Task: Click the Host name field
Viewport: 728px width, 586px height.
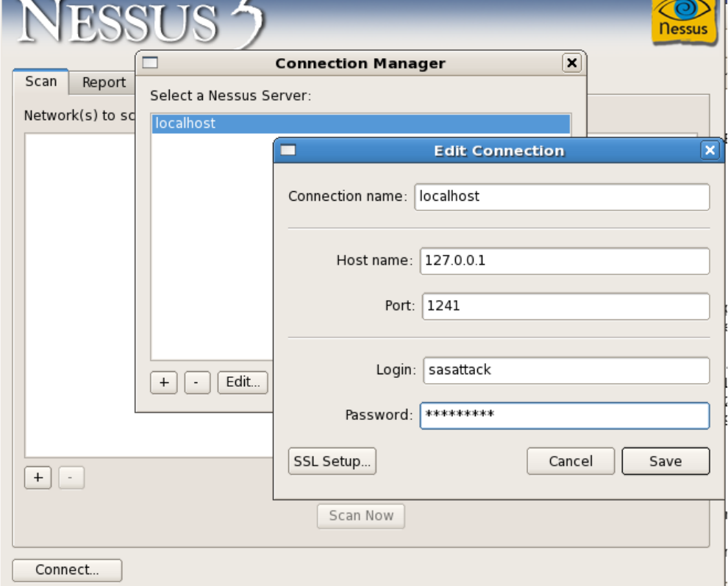Action: point(565,261)
